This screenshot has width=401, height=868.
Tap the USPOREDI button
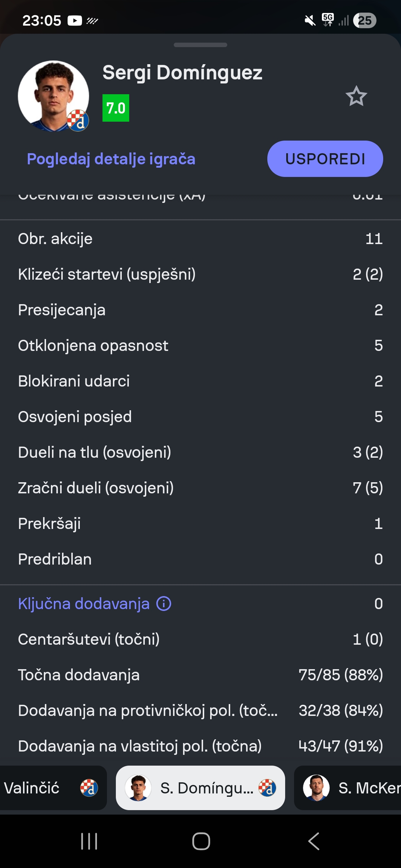[x=325, y=159]
